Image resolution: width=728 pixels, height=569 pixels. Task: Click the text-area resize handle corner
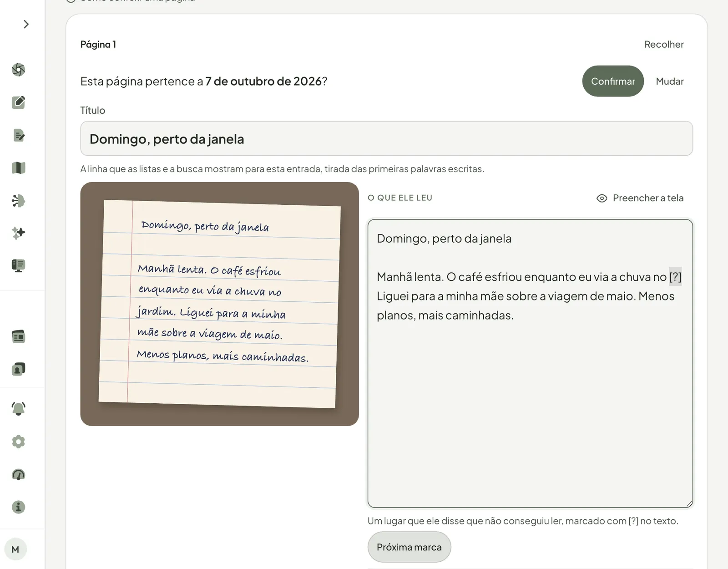(x=689, y=504)
